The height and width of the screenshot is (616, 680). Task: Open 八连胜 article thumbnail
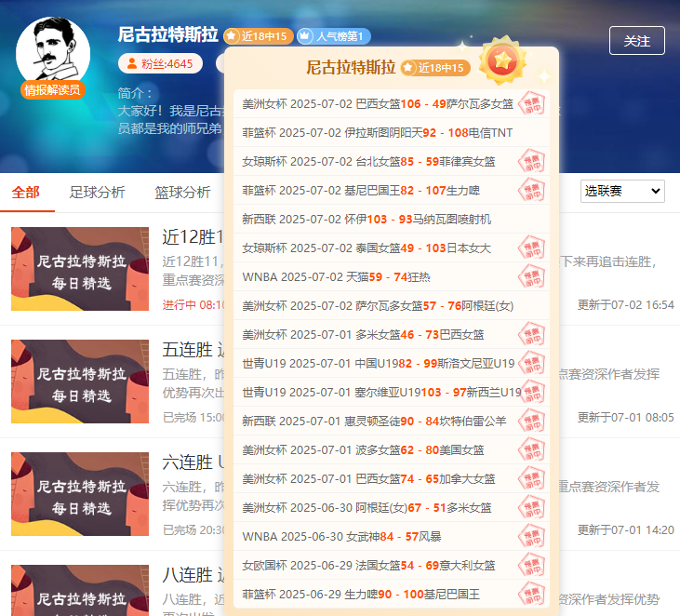tap(80, 590)
